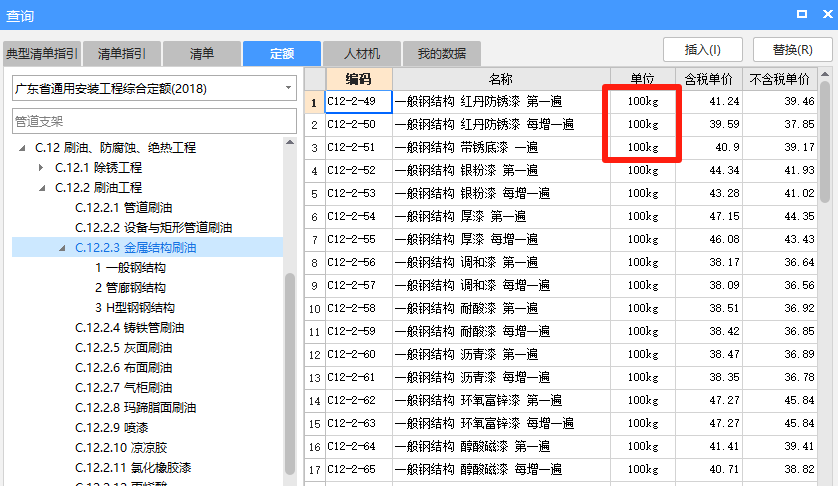Click the 替换(R) button
This screenshot has height=486, width=838.
coord(793,50)
